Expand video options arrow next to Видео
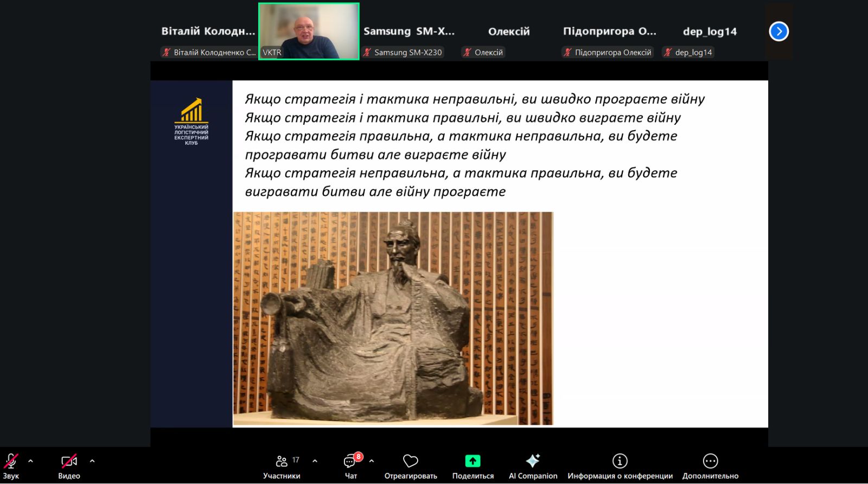868x484 pixels. (x=92, y=461)
